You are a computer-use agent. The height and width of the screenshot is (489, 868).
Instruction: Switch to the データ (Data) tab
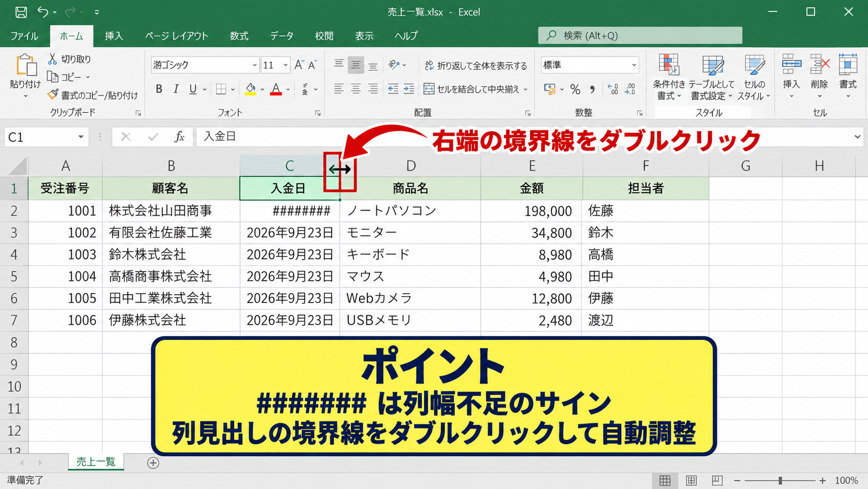click(282, 36)
